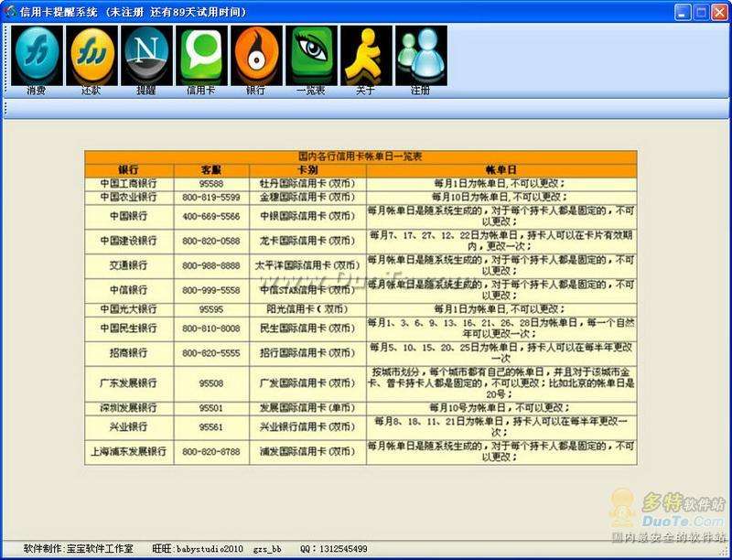
Task: Select the 兴业银行信用卡(双币) card type cell
Action: point(308,427)
